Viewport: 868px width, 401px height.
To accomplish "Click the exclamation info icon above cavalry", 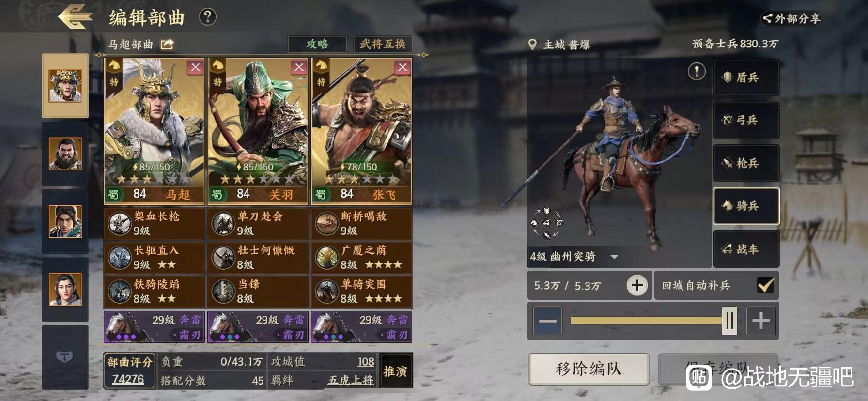I will pos(697,72).
